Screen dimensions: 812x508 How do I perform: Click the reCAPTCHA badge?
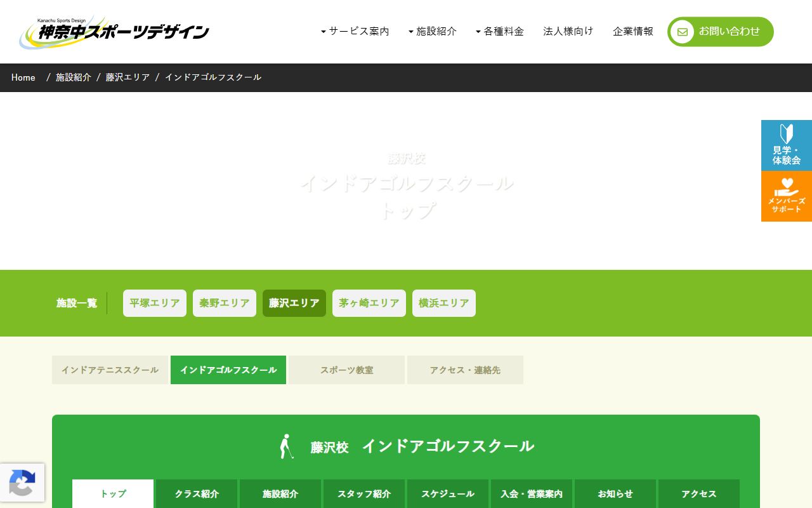pos(22,483)
